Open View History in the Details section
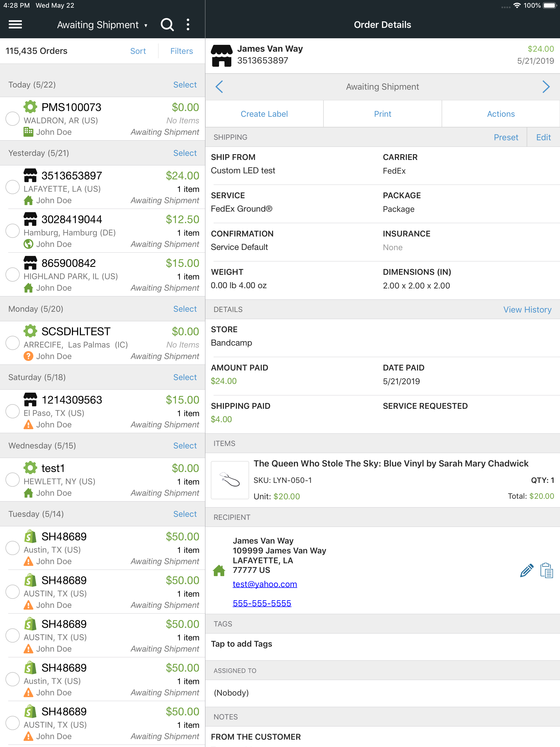 click(x=527, y=309)
